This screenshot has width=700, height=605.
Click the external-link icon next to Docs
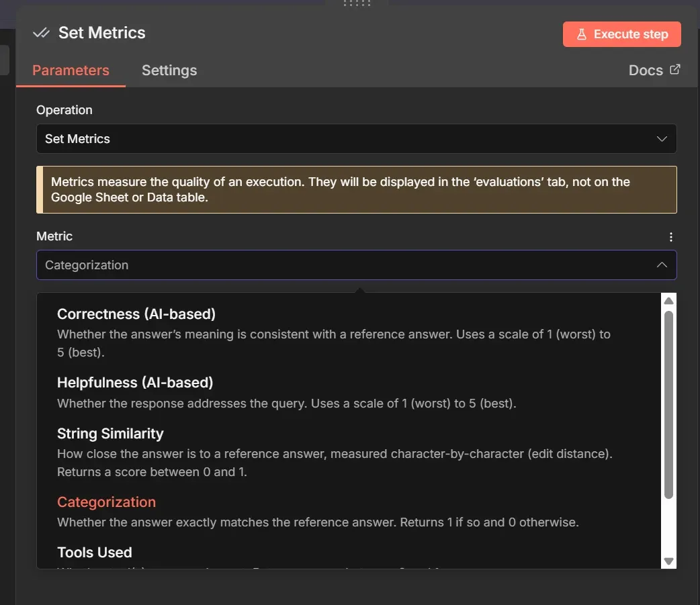tap(674, 69)
